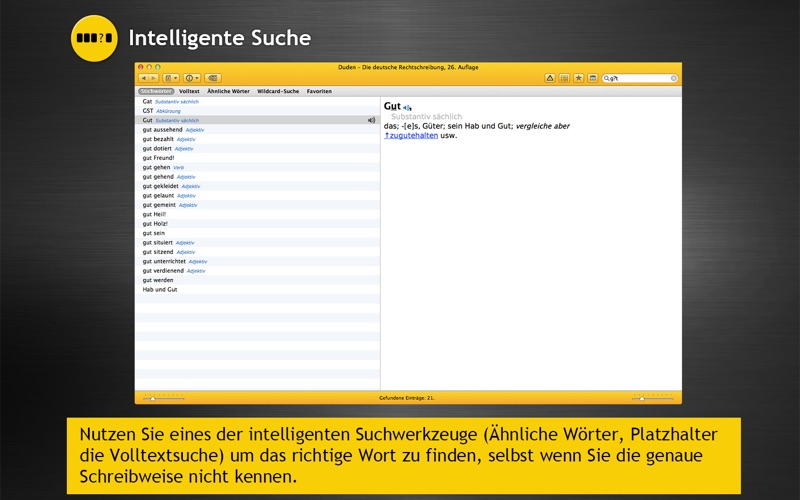Select the 'gut werden' entry
Image resolution: width=800 pixels, height=500 pixels.
coord(258,280)
